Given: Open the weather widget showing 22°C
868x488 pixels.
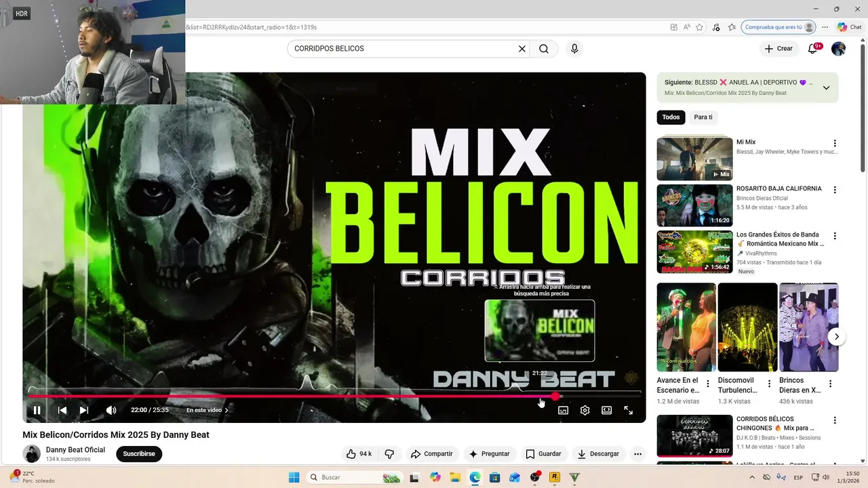Looking at the screenshot, I should 34,477.
